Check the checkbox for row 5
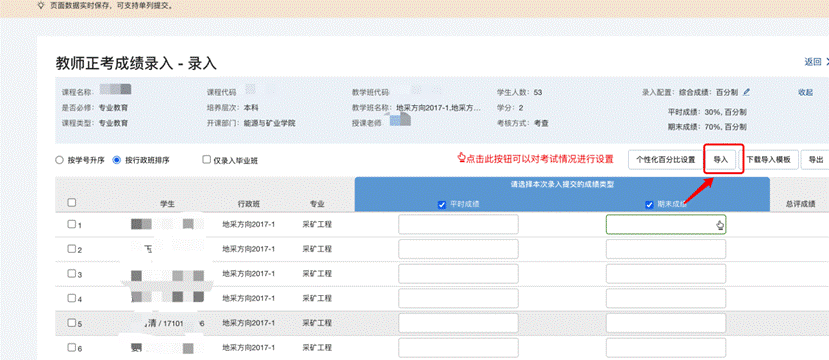Screen dimensions: 829x360 tap(72, 322)
